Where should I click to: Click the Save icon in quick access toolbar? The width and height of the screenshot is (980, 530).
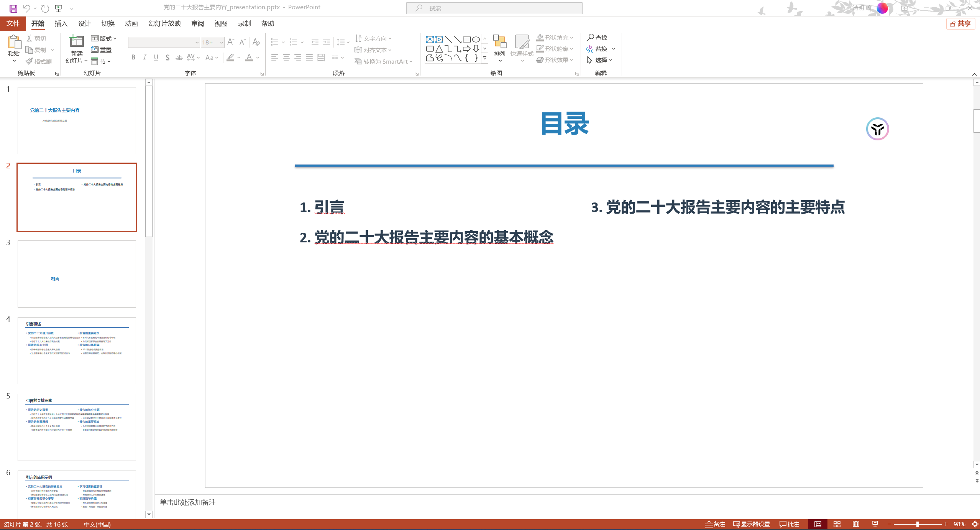(x=13, y=8)
